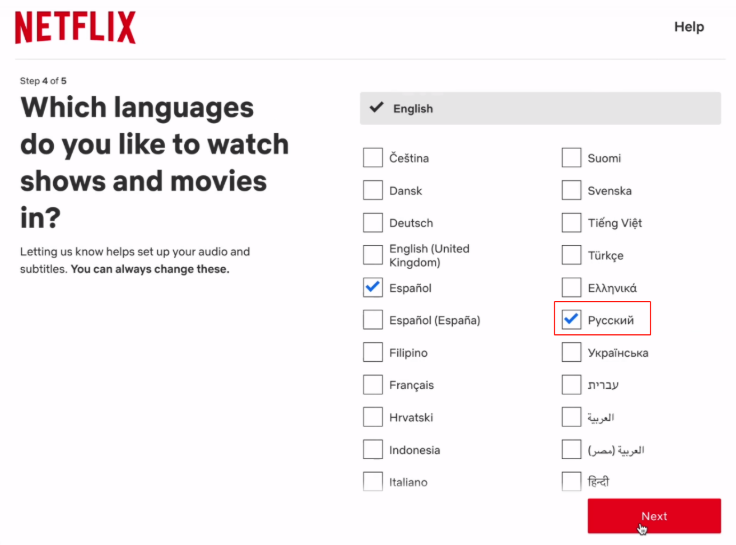736x545 pixels.
Task: Select the العربية (مصر) checkbox
Action: click(x=571, y=449)
